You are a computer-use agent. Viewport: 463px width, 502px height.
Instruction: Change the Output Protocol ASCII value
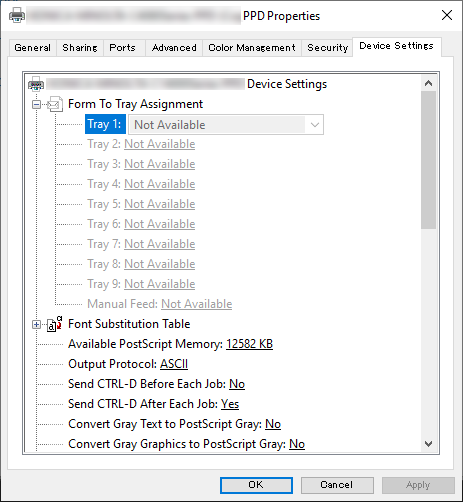tap(174, 364)
